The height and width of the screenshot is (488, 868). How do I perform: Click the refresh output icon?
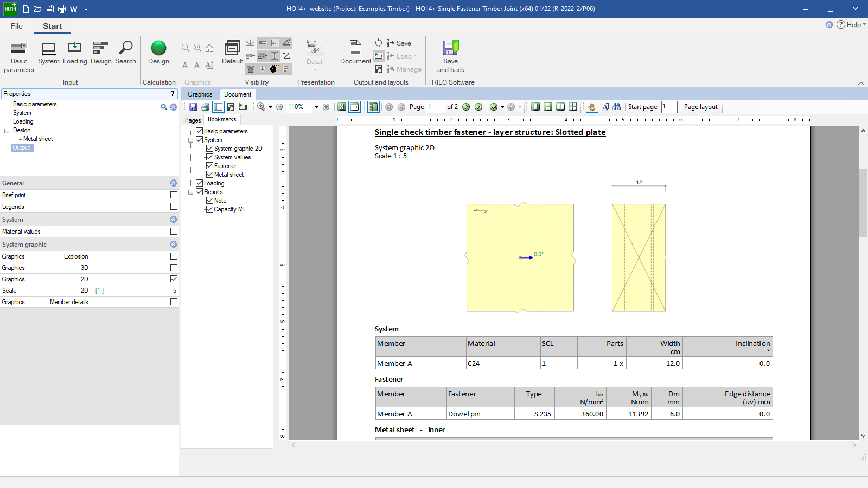coord(378,43)
